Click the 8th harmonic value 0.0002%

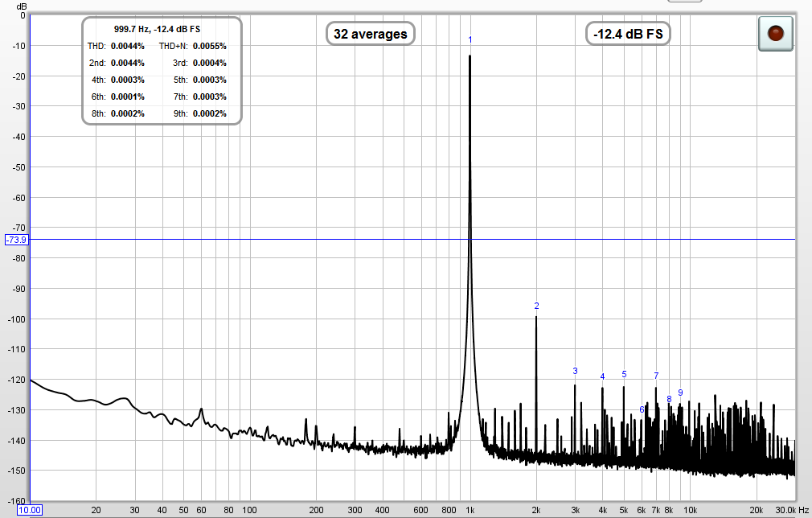click(x=127, y=113)
